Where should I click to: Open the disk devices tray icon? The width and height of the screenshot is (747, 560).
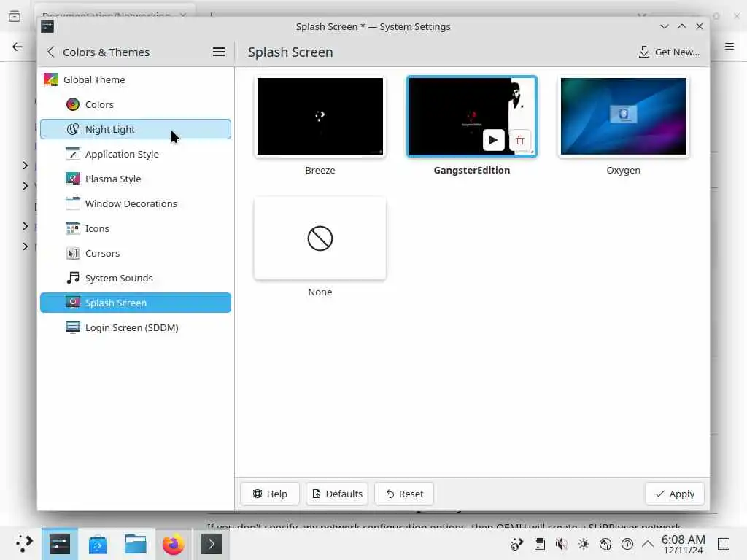(605, 544)
